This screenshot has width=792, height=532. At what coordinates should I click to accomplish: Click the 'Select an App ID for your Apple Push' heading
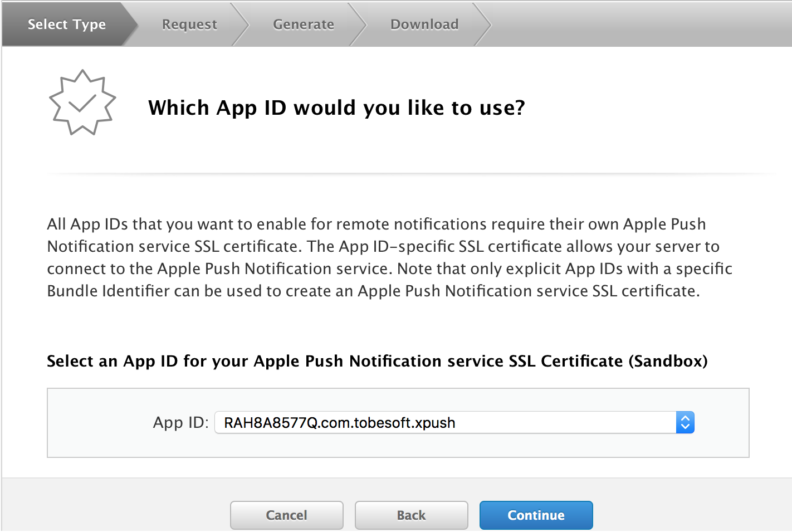point(377,361)
